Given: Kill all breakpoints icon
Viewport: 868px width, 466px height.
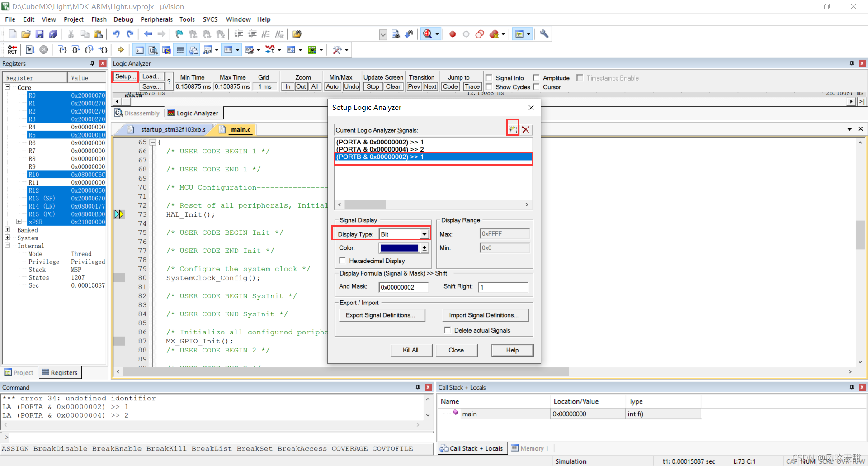Looking at the screenshot, I should pyautogui.click(x=494, y=34).
